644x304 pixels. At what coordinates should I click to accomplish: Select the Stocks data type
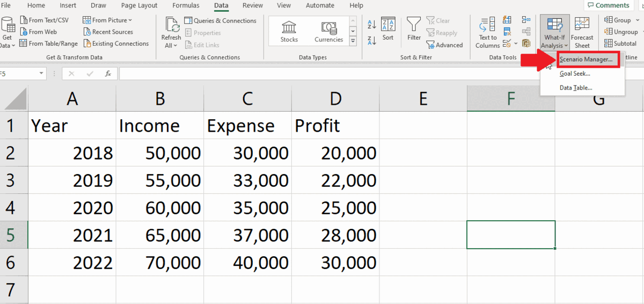[x=289, y=31]
